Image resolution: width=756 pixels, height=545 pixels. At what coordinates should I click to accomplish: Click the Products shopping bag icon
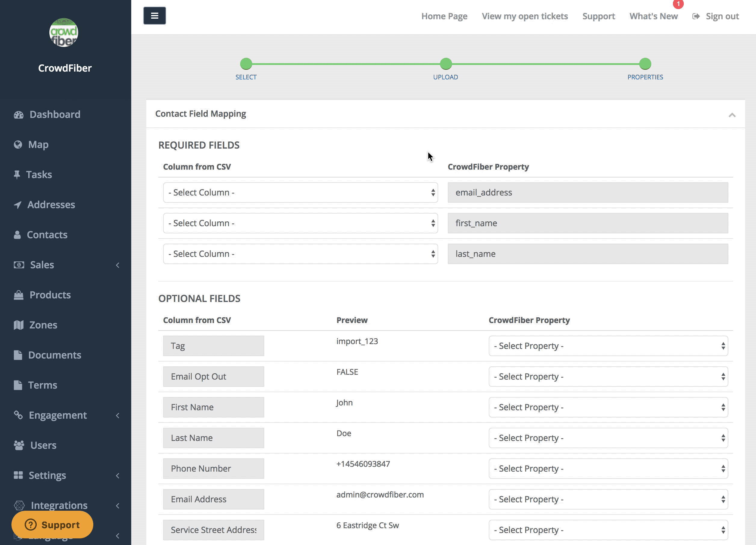(19, 295)
